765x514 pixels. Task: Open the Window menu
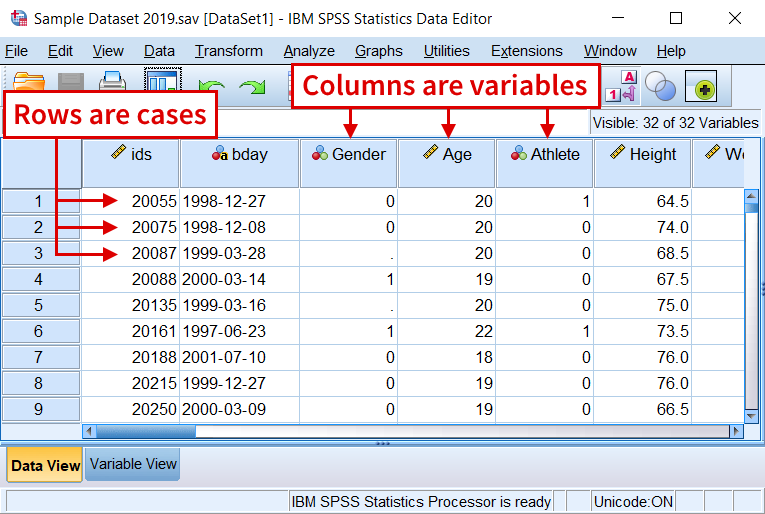(610, 51)
